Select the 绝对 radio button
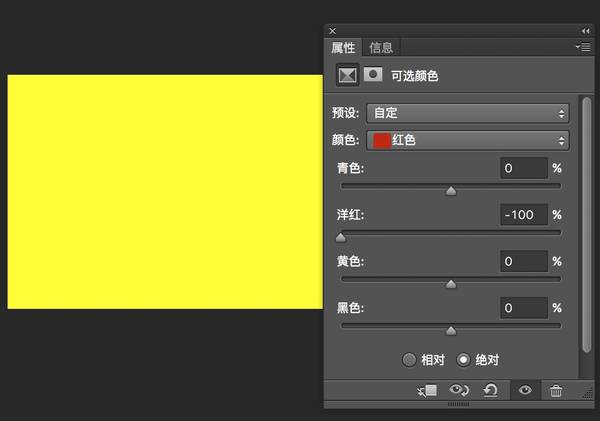Image resolution: width=600 pixels, height=421 pixels. point(463,360)
